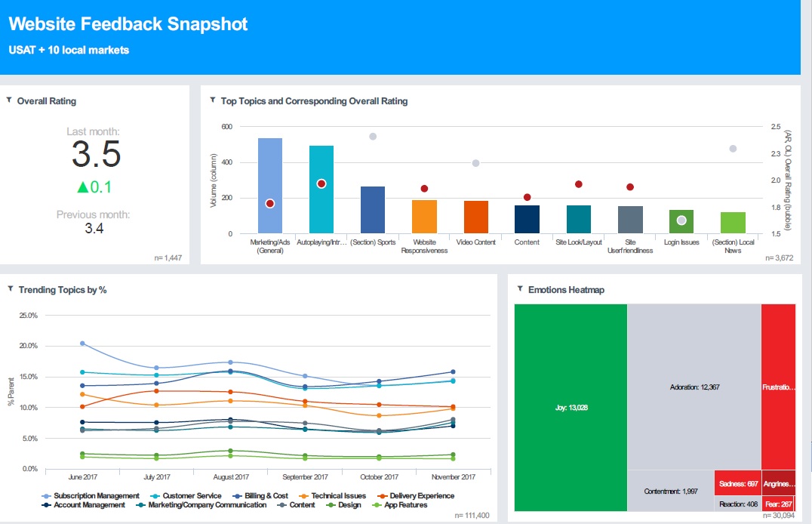Viewport: 812px width, 524px height.
Task: Click the n= 111,400 sample size
Action: click(472, 515)
